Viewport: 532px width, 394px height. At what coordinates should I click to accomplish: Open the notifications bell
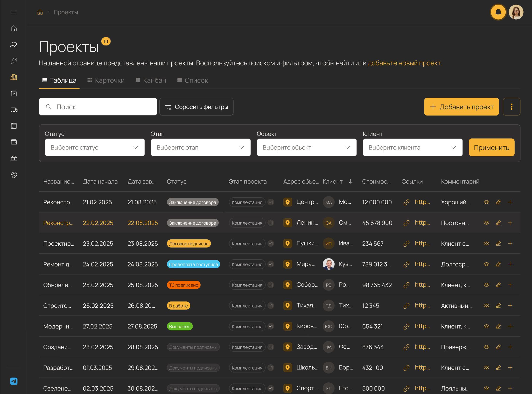(498, 12)
